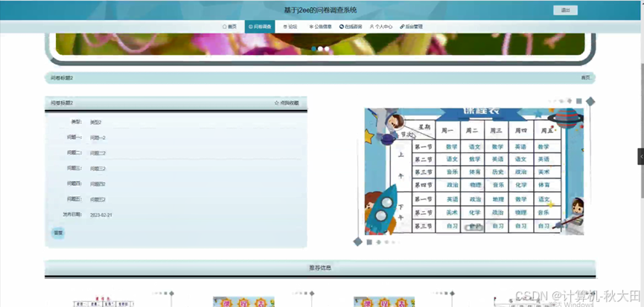
Task: Click the 问卷标题2 detail panel heading
Action: [62, 103]
